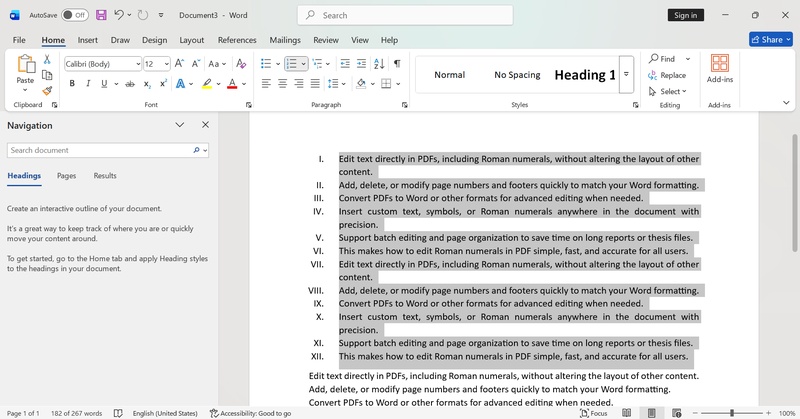Toggle the AutoSave switch
Screen dimensions: 800x419
pos(74,15)
